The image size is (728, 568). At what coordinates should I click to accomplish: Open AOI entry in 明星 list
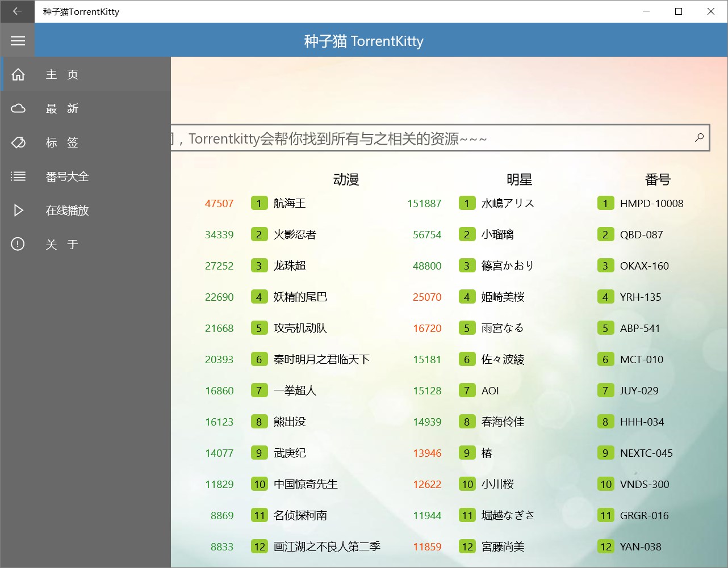(490, 391)
